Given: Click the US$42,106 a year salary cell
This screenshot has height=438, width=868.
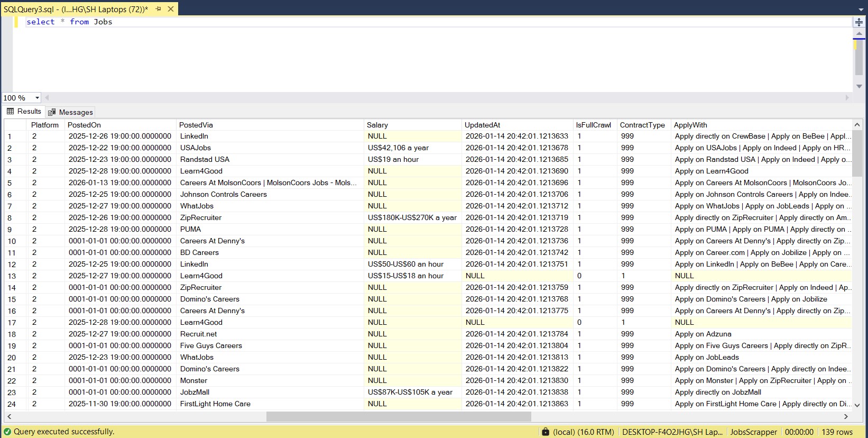Looking at the screenshot, I should click(x=398, y=148).
